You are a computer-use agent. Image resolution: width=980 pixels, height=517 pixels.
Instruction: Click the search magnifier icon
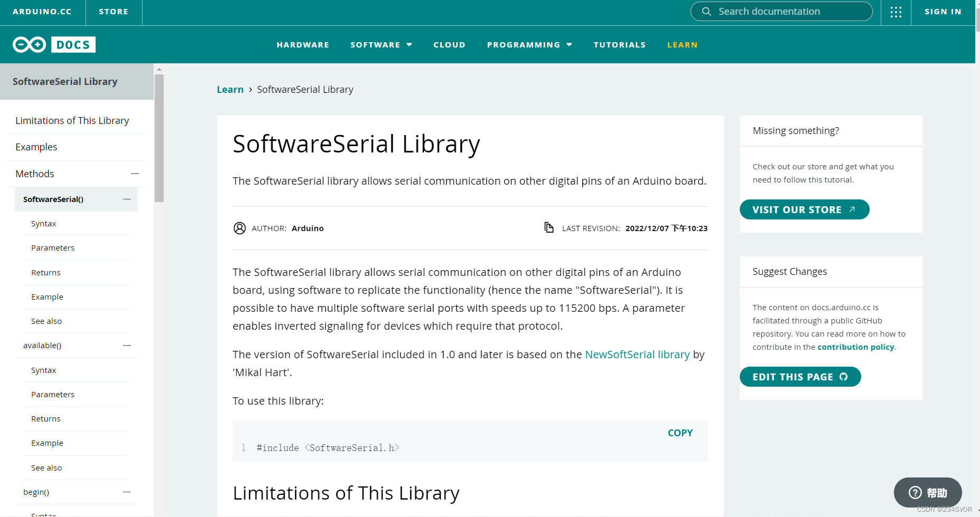pyautogui.click(x=706, y=11)
